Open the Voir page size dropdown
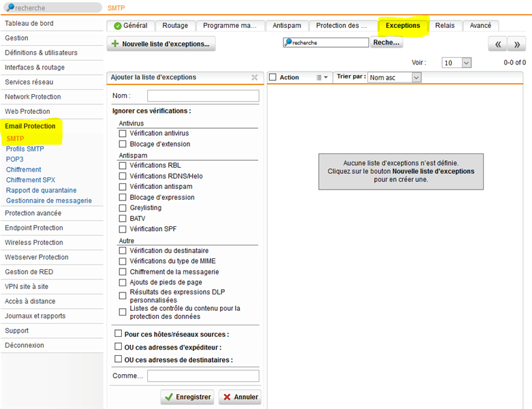The height and width of the screenshot is (409, 532). pyautogui.click(x=456, y=63)
